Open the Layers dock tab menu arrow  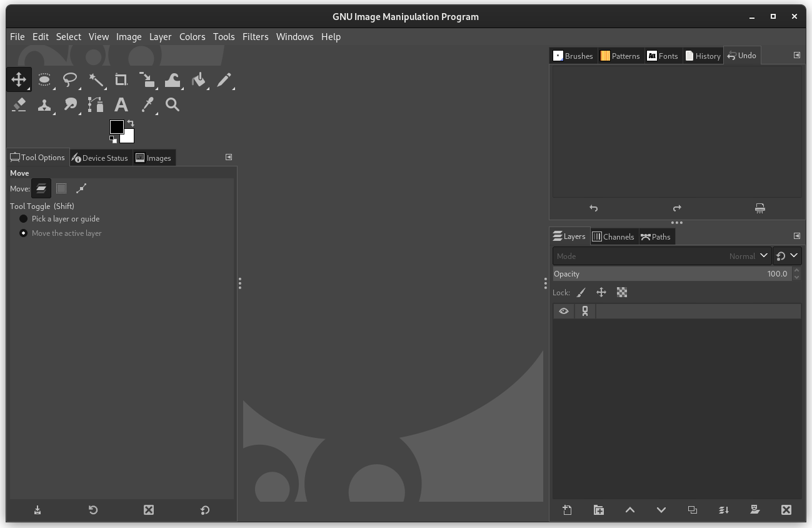[x=797, y=236]
